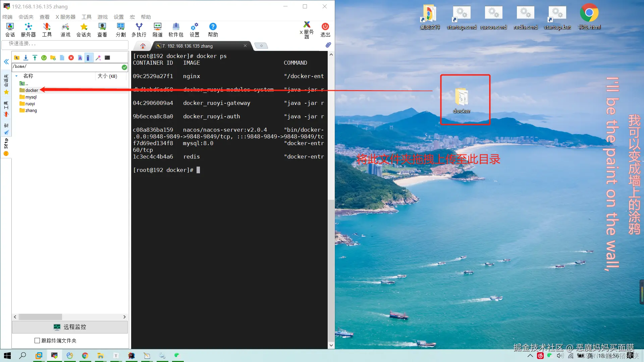The image size is (644, 362).
Task: Open the 会话夹 menu in menu bar
Action: (26, 17)
